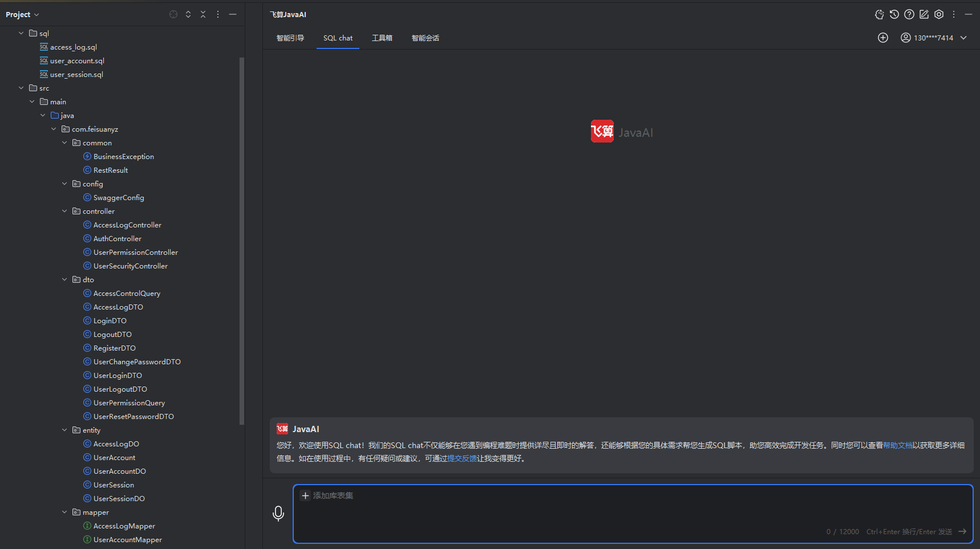Select AccessLogMapper interface
The image size is (980, 549).
tap(124, 526)
